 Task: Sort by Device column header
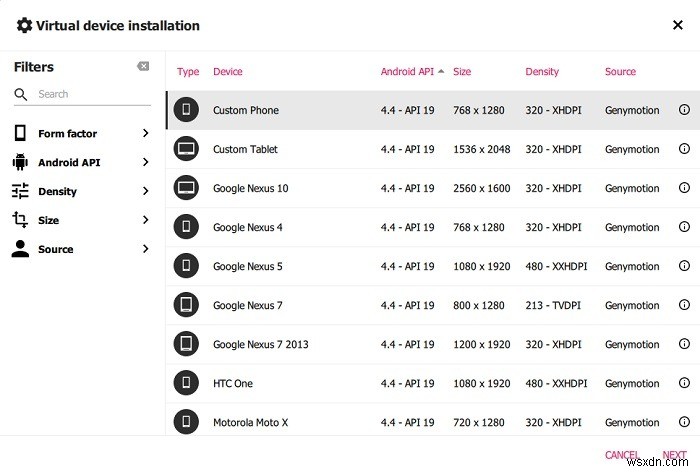(228, 71)
